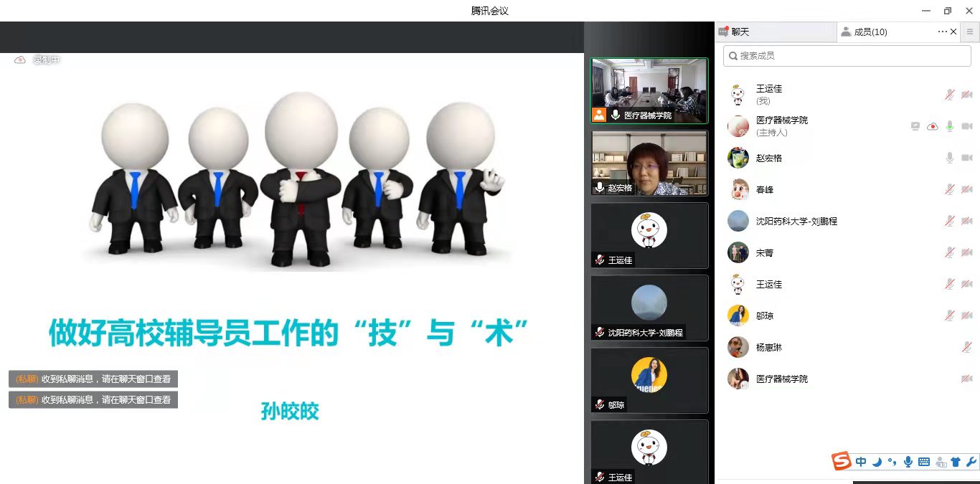Toggle Sogou Chinese/English mode 中 button
980x484 pixels.
861,462
